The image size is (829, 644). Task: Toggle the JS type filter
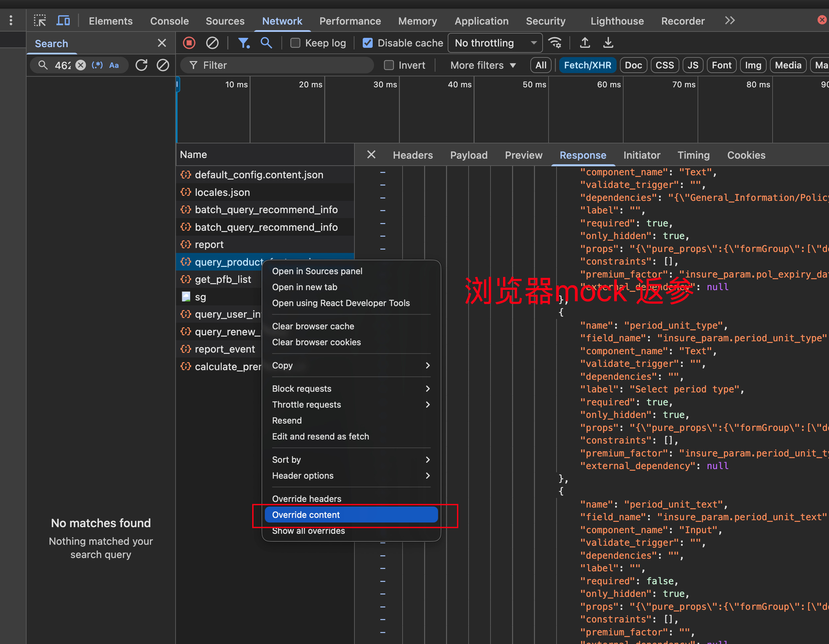point(693,65)
